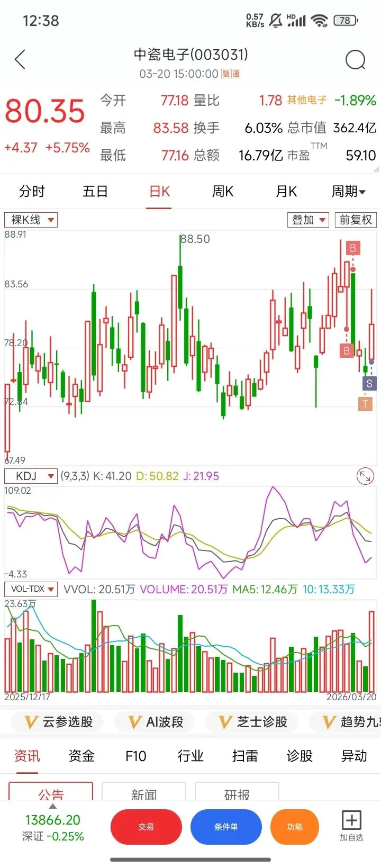Tap the 加自选 plus icon
The image size is (381, 868).
351,820
